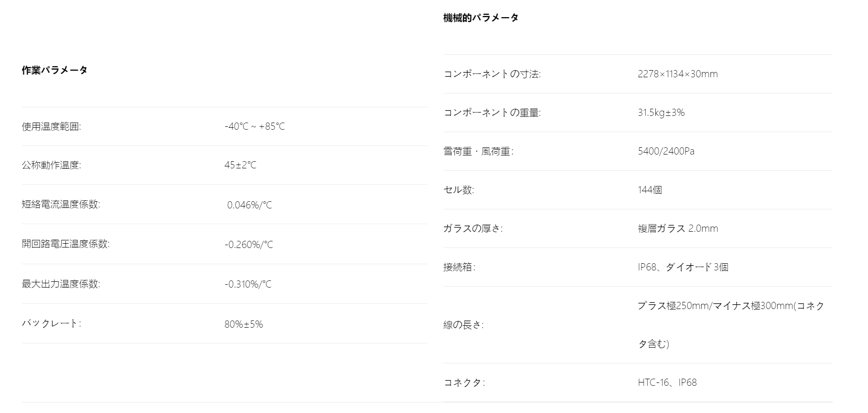Click the 45±2℃ value
The width and height of the screenshot is (868, 413).
pos(240,165)
